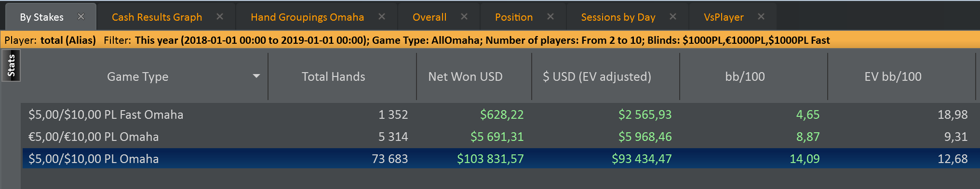
Task: Switch to the Cash Results Graph tab
Action: pyautogui.click(x=157, y=17)
